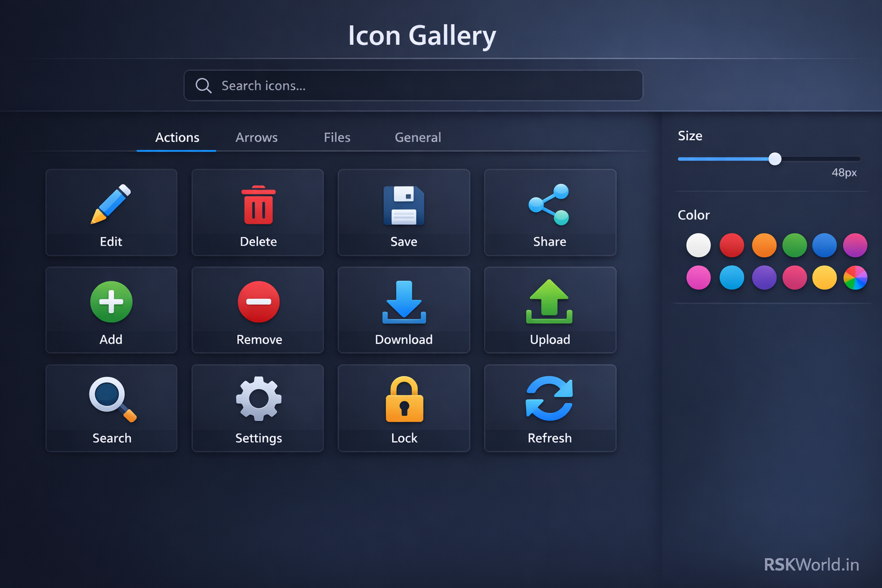
Task: Select the rainbow gradient color swatch
Action: [x=855, y=277]
